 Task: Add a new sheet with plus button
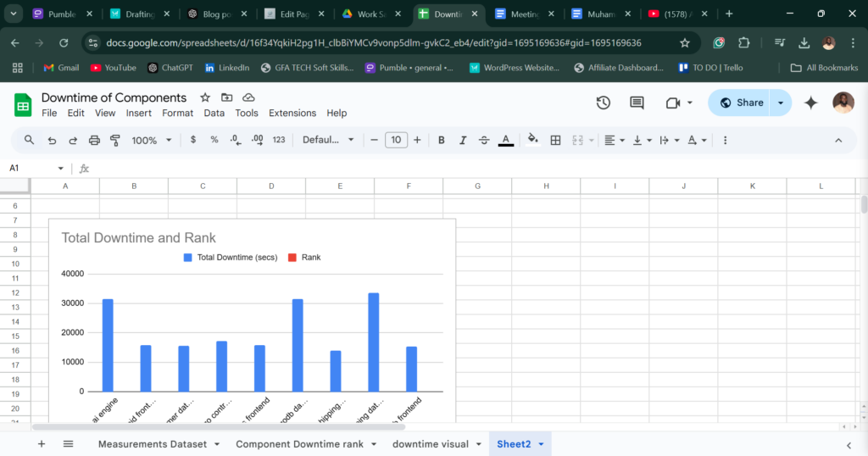[x=41, y=444]
